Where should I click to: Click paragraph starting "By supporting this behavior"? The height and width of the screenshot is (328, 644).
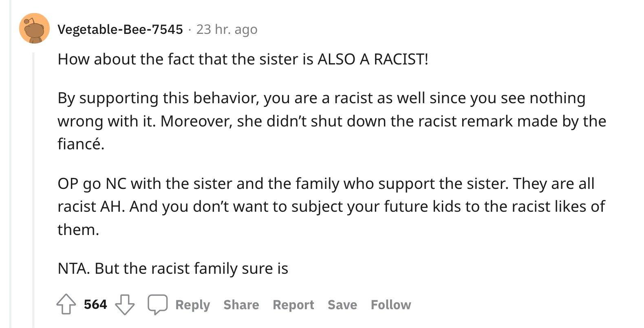click(x=332, y=121)
